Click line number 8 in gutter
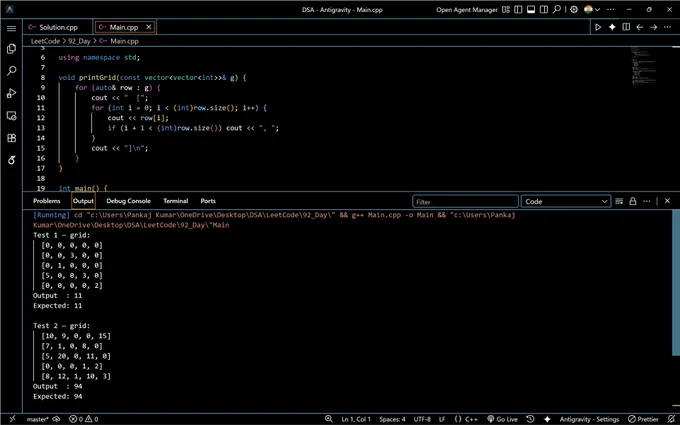Image resolution: width=680 pixels, height=425 pixels. [x=42, y=78]
